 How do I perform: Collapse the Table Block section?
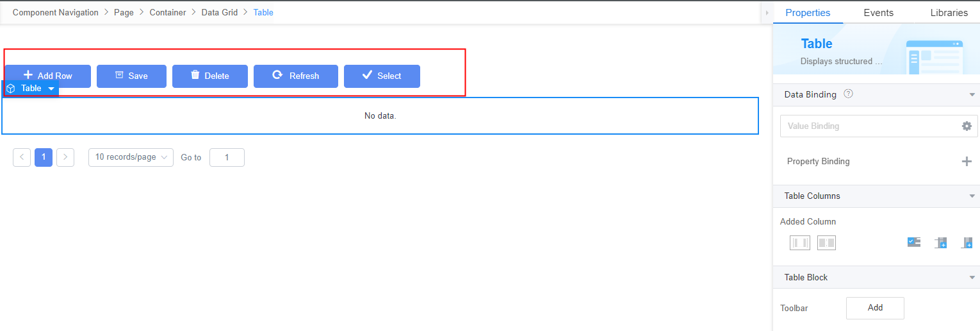(x=972, y=278)
